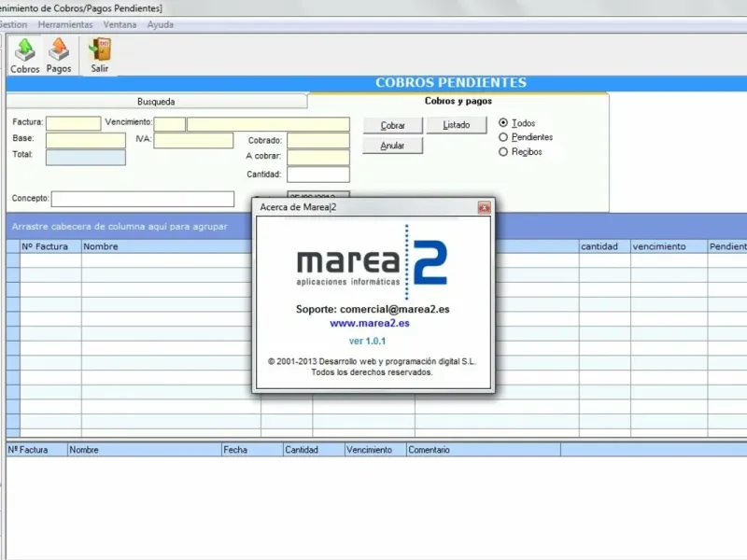Click the Concepto input field
Screen dimensions: 747x560
143,199
